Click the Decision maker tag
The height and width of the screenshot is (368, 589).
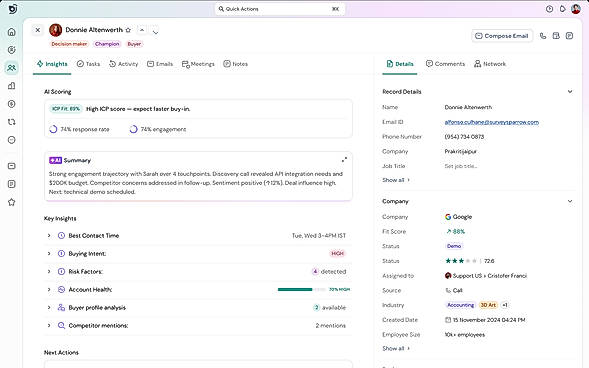69,44
